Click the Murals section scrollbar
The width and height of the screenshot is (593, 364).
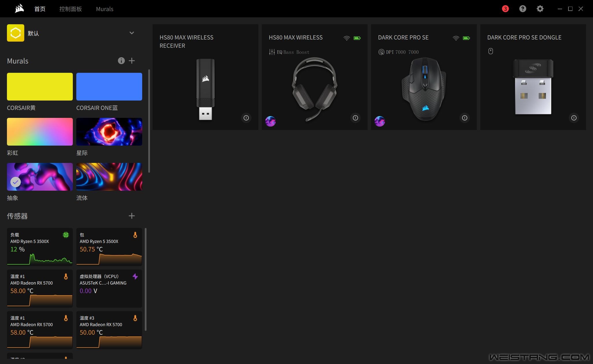149,121
